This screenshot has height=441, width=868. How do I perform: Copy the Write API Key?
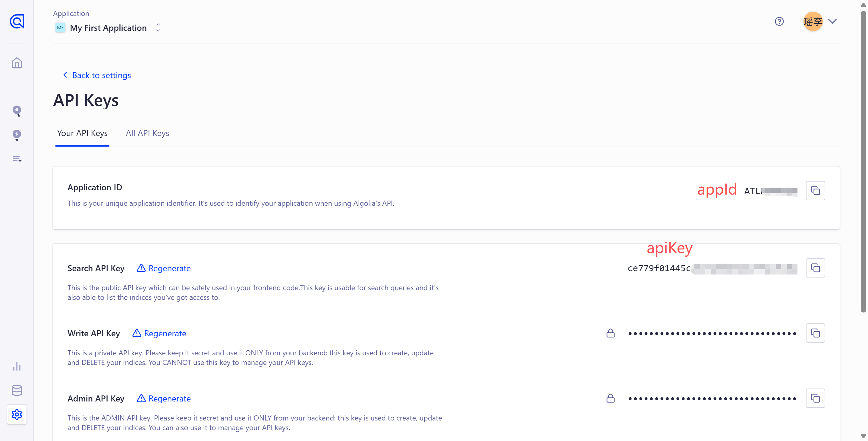[815, 333]
